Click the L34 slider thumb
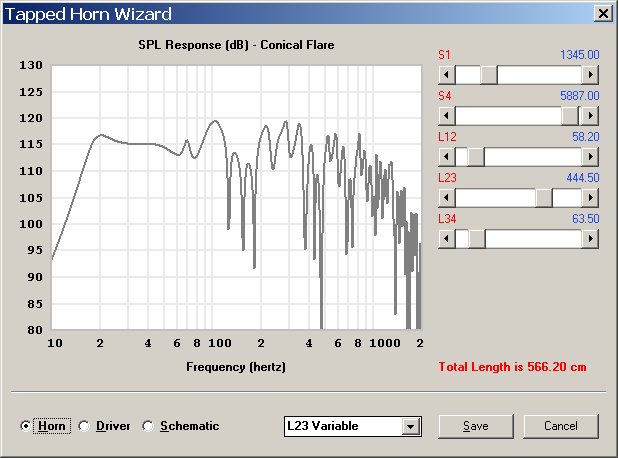 coord(477,239)
